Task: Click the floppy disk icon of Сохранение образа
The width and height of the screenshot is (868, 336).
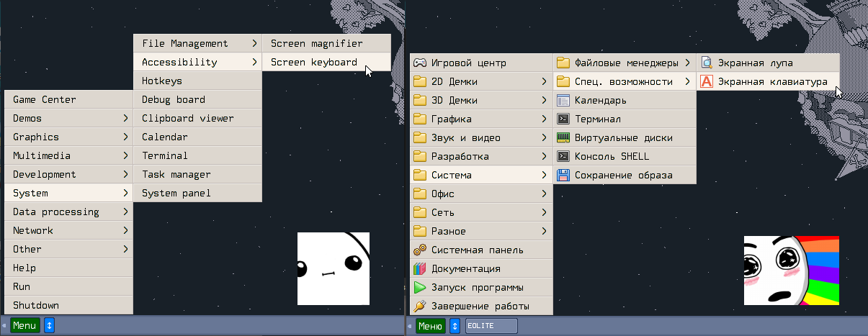Action: [563, 176]
